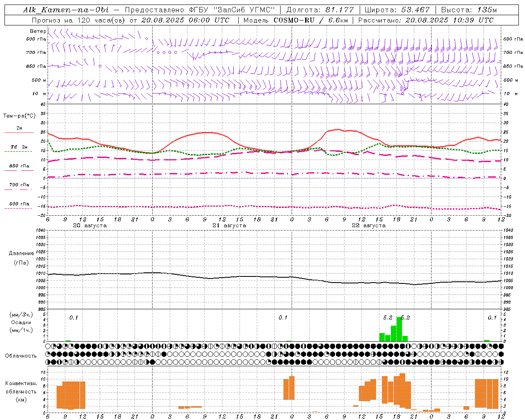
Task: Click the red 2м legend line sample
Action: [19, 132]
